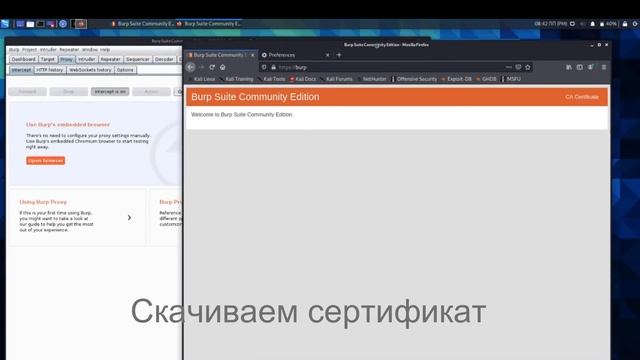The width and height of the screenshot is (640, 360).
Task: Click the padlock icon in the address bar
Action: (273, 67)
